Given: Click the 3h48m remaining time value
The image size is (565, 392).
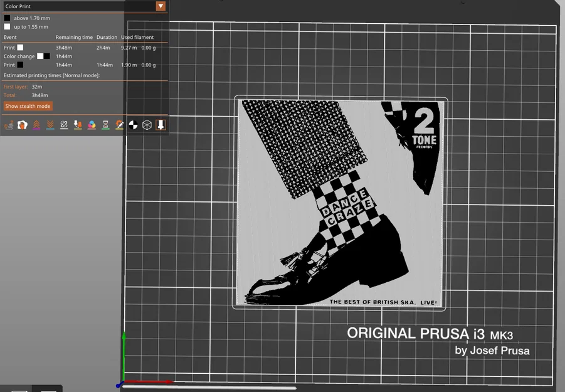Looking at the screenshot, I should (64, 48).
